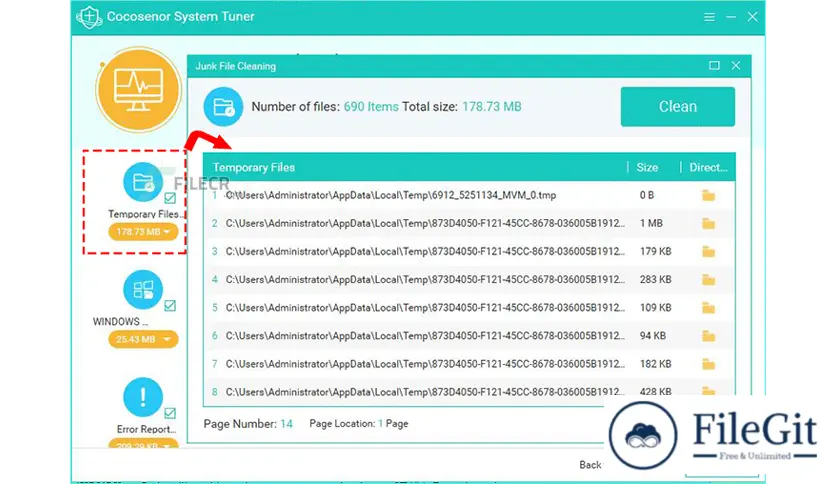The width and height of the screenshot is (836, 484).
Task: Click the '1 MB' size cell
Action: [x=651, y=223]
